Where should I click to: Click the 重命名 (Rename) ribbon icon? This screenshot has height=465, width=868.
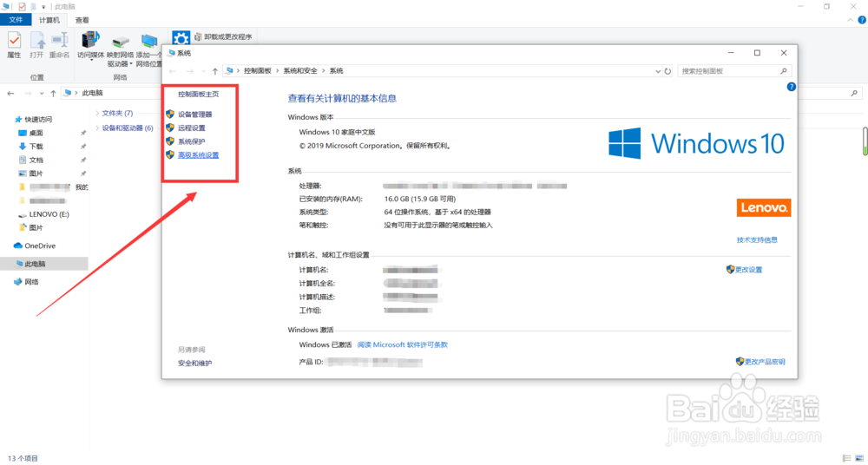click(59, 45)
